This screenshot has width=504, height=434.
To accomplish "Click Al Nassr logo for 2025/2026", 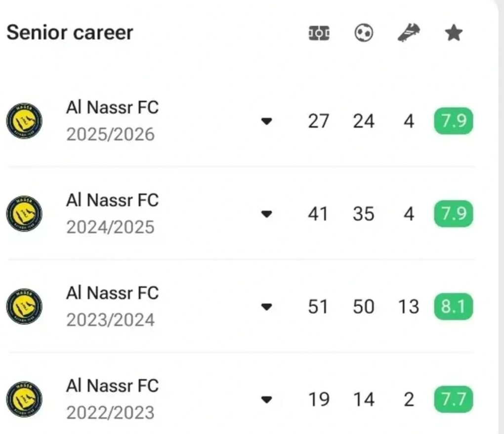I will (x=24, y=121).
